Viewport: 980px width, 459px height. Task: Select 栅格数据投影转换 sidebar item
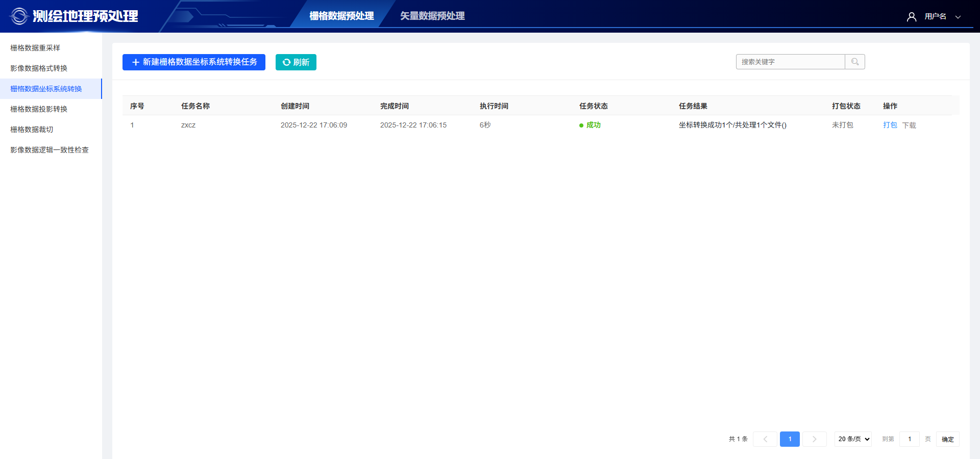click(39, 109)
